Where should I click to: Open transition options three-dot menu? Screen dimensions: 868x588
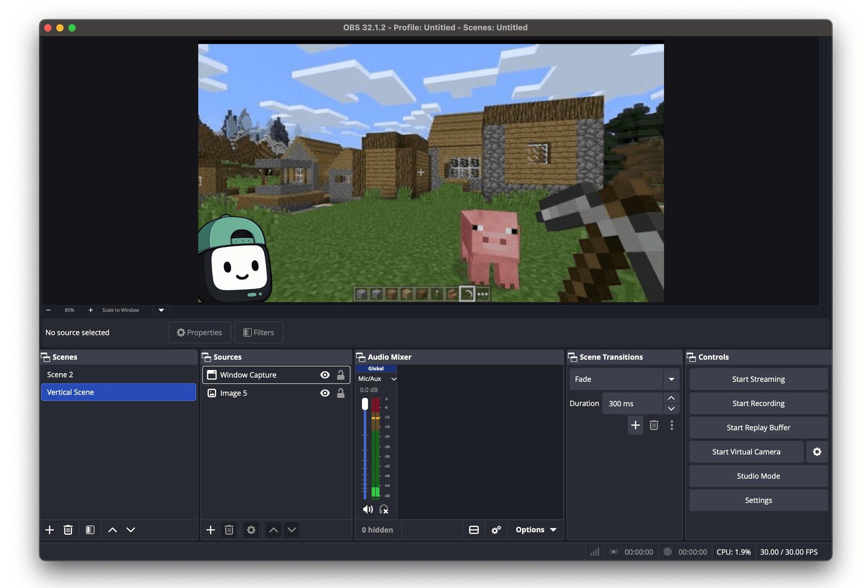point(672,425)
